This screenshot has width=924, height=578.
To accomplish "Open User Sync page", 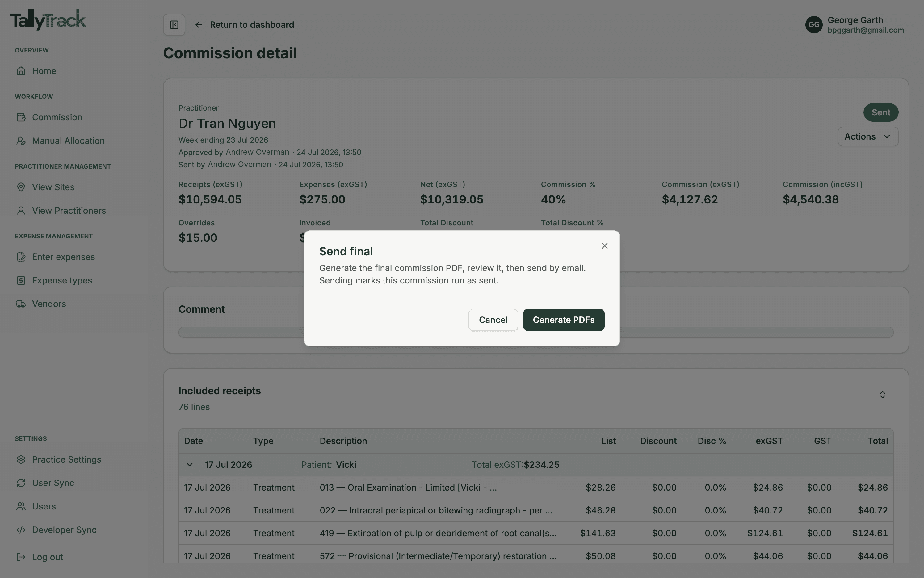I will 53,483.
